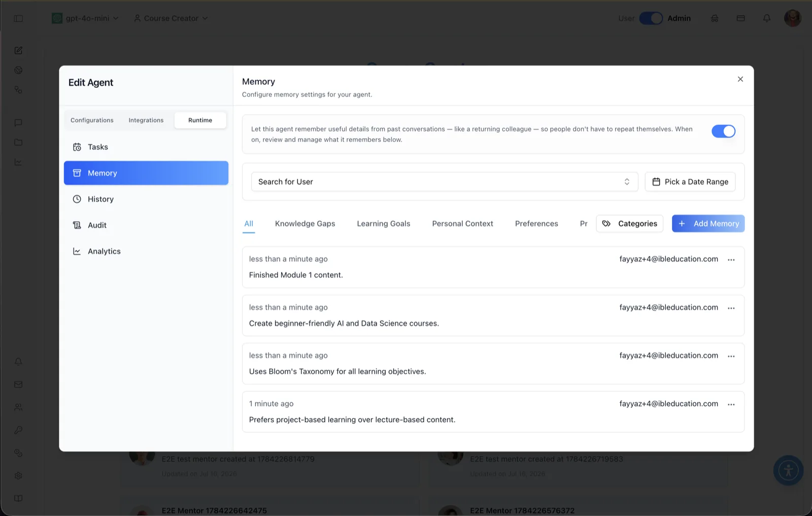Click the settings gear icon in left rail
Image resolution: width=812 pixels, height=516 pixels.
click(x=18, y=476)
